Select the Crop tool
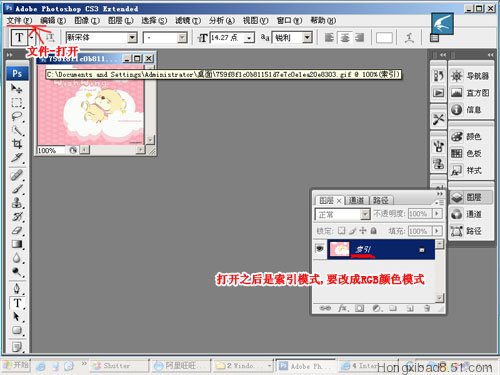Screen dimensions: 500x375 (16, 144)
